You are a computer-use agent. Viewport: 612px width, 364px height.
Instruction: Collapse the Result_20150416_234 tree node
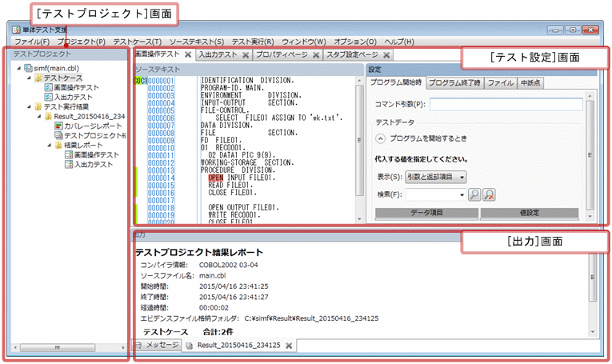coord(39,116)
